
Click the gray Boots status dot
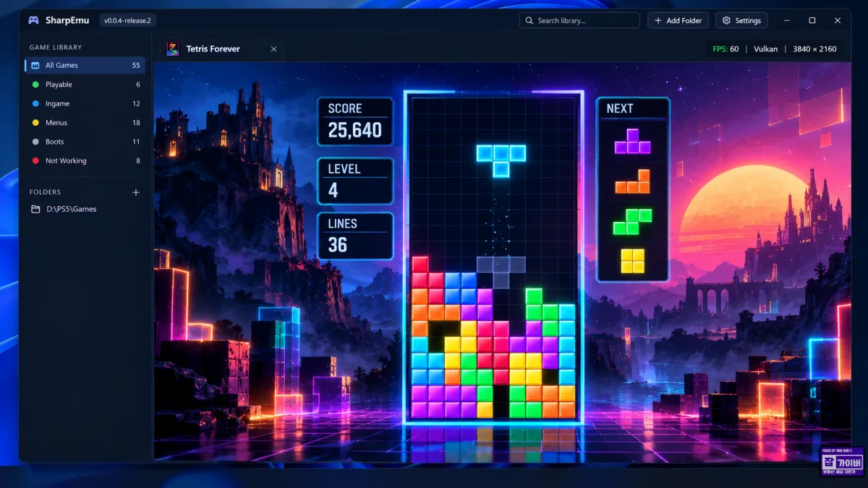tap(35, 142)
